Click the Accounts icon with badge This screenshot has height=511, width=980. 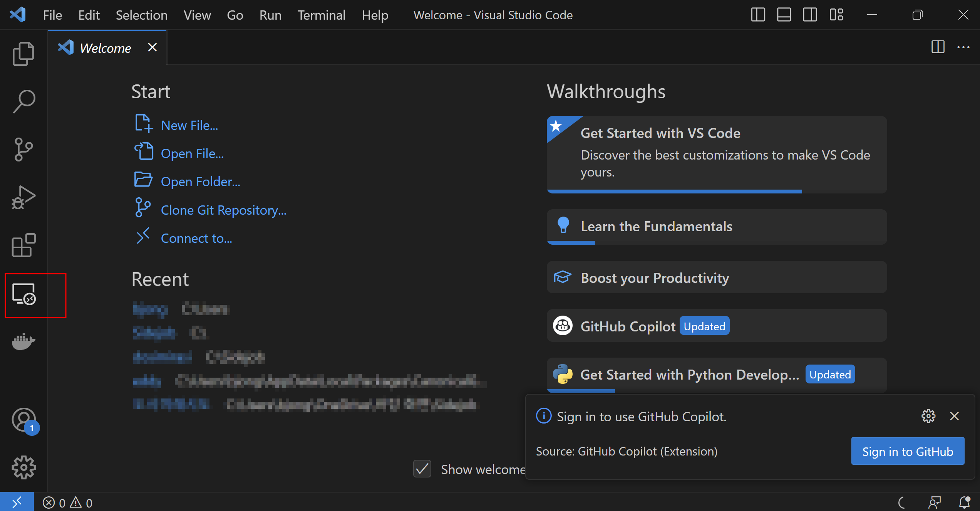click(x=23, y=420)
